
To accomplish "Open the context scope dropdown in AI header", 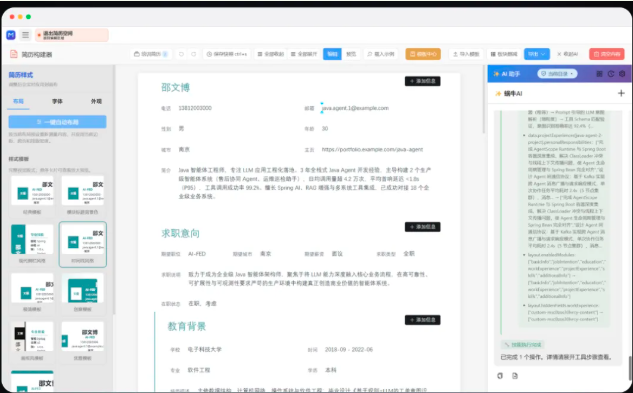I will tap(558, 74).
